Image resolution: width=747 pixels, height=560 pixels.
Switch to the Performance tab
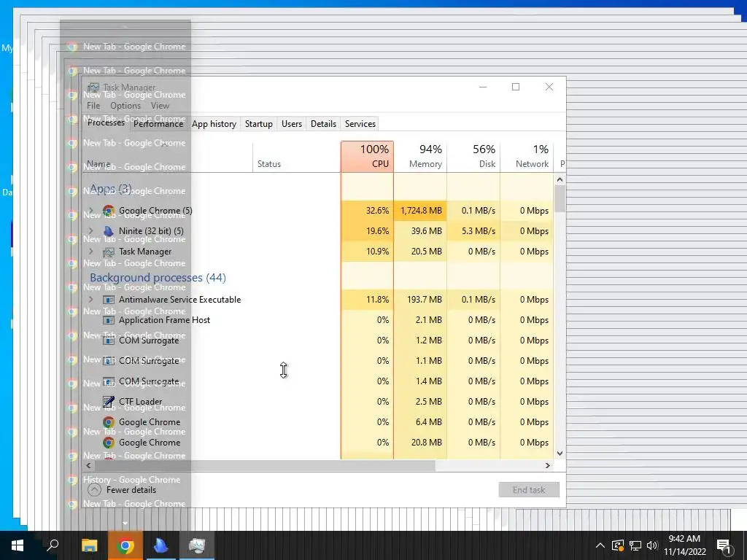(x=158, y=124)
